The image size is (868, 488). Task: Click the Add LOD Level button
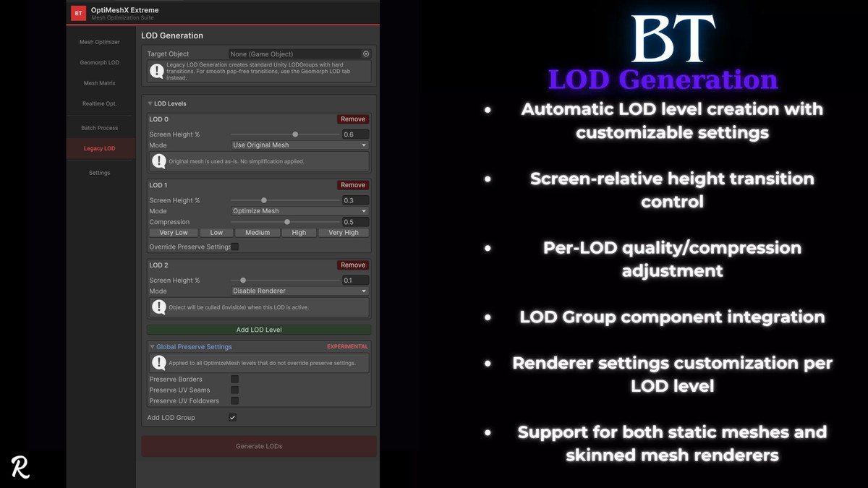click(259, 330)
